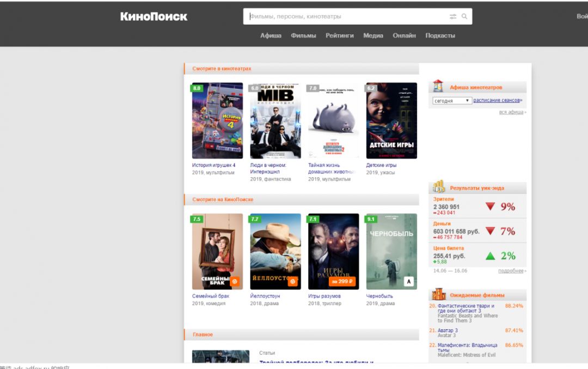This screenshot has width=588, height=369.
Task: Click the '88.24%' expectation rating
Action: tap(514, 306)
